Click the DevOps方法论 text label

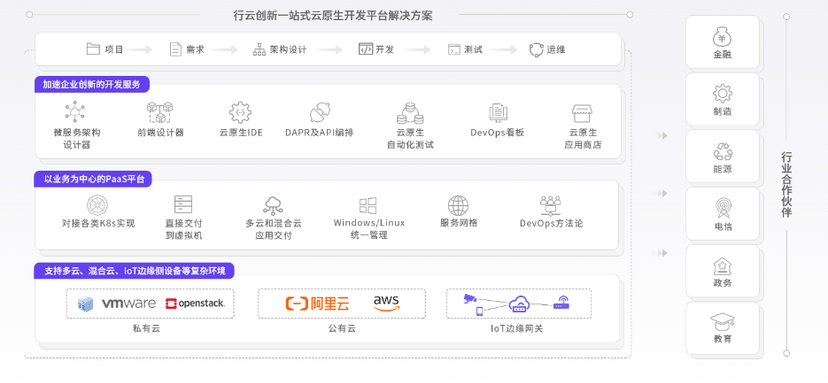pos(551,223)
